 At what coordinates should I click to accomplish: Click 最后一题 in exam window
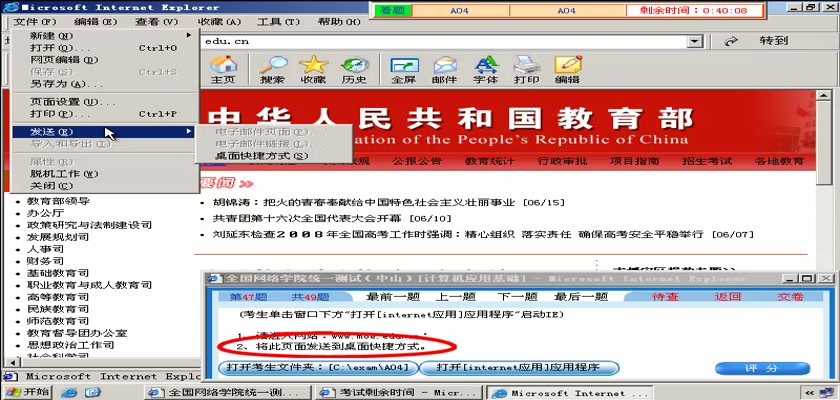pyautogui.click(x=581, y=297)
